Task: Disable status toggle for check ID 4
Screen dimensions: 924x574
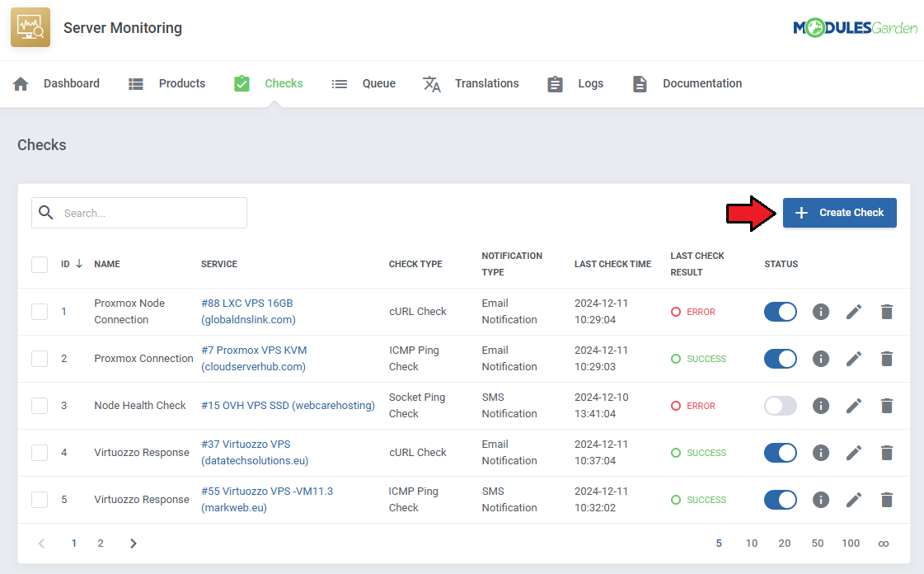Action: click(781, 453)
